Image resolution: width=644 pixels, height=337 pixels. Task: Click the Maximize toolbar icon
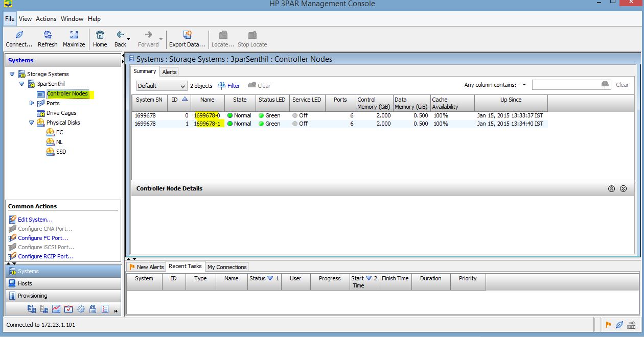point(74,36)
